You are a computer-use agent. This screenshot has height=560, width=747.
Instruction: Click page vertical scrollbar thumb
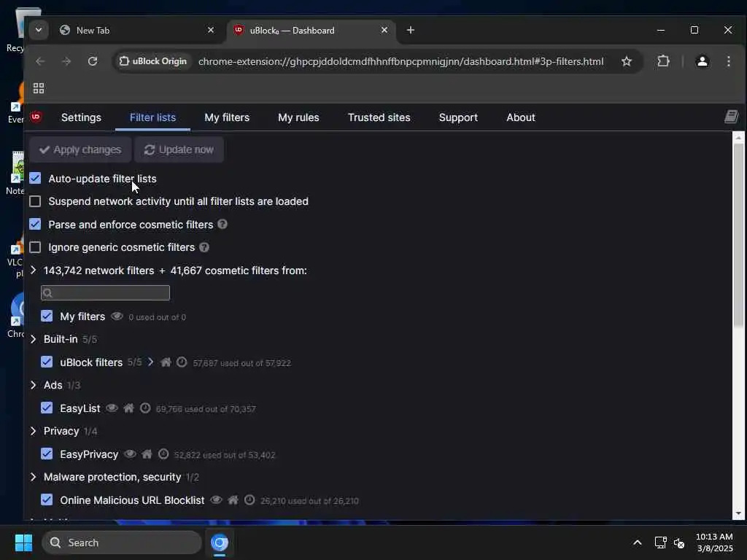738,236
